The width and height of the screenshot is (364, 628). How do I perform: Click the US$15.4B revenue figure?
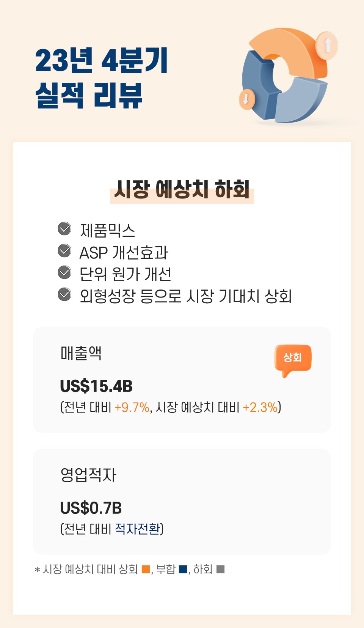[x=96, y=386]
